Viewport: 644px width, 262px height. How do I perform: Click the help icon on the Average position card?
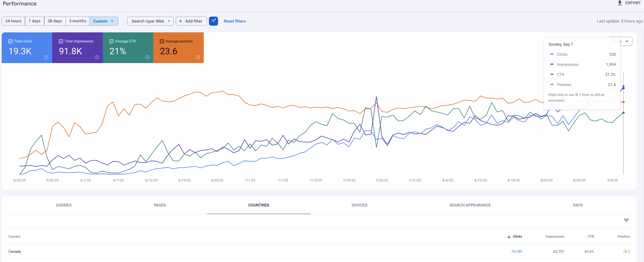point(198,57)
